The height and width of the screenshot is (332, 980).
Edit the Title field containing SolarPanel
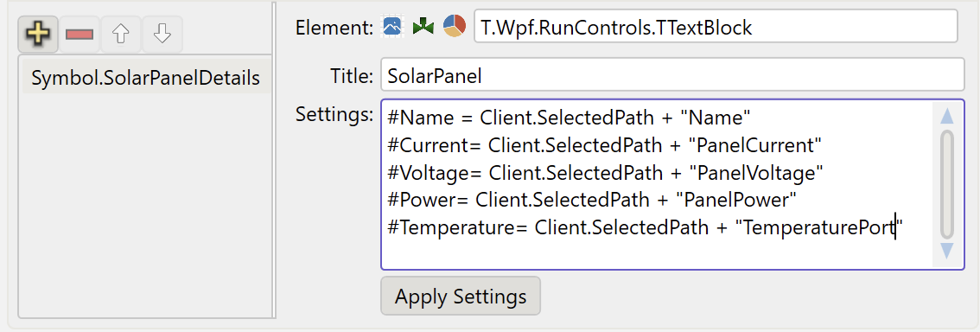pyautogui.click(x=672, y=75)
